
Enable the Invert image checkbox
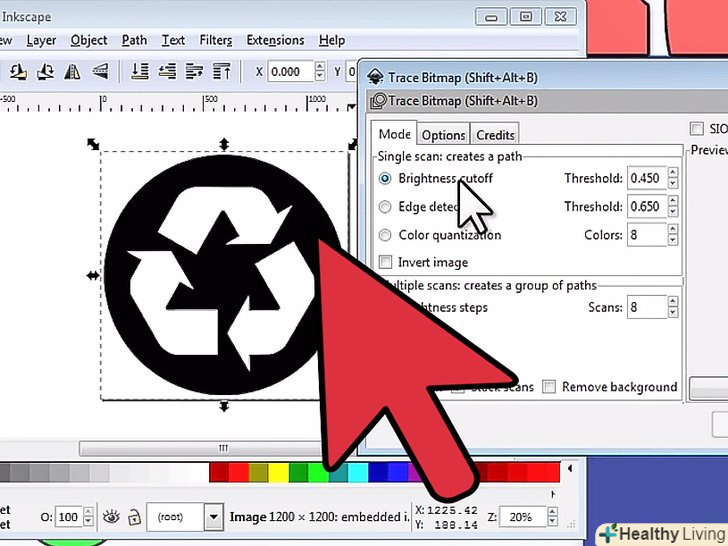385,262
